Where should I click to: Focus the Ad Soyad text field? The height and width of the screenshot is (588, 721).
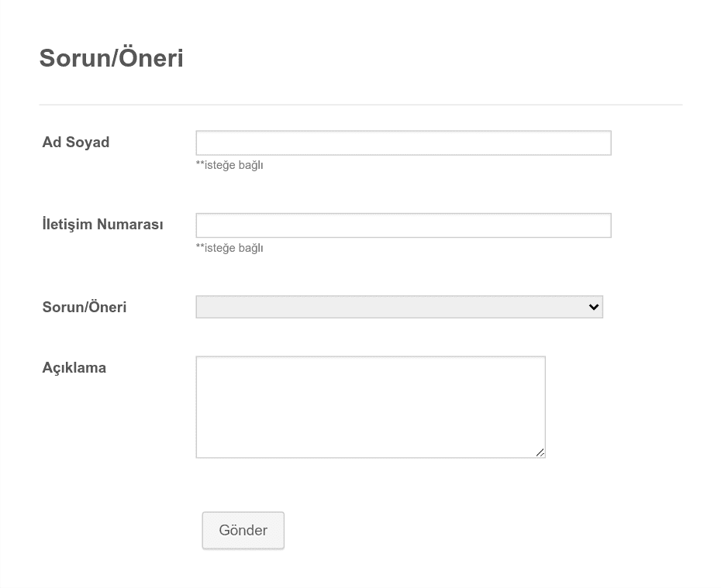pyautogui.click(x=404, y=143)
